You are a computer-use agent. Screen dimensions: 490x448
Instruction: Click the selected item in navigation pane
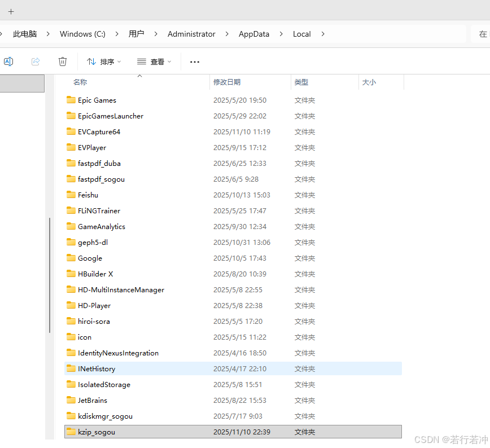(22, 84)
